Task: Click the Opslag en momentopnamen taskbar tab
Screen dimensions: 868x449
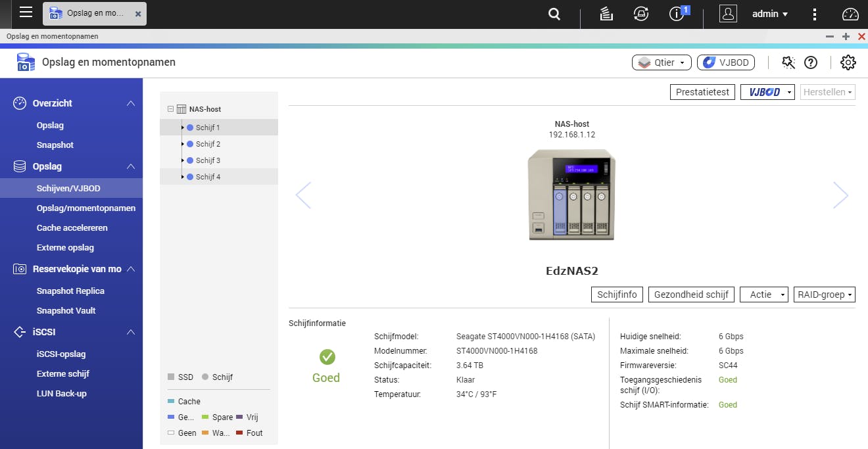Action: [x=95, y=14]
